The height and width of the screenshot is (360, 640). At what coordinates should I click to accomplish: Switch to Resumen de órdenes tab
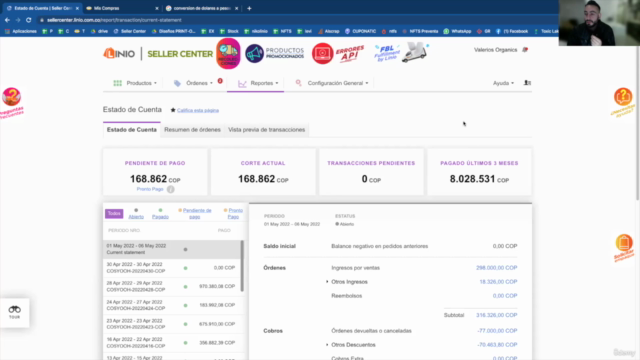(x=192, y=129)
